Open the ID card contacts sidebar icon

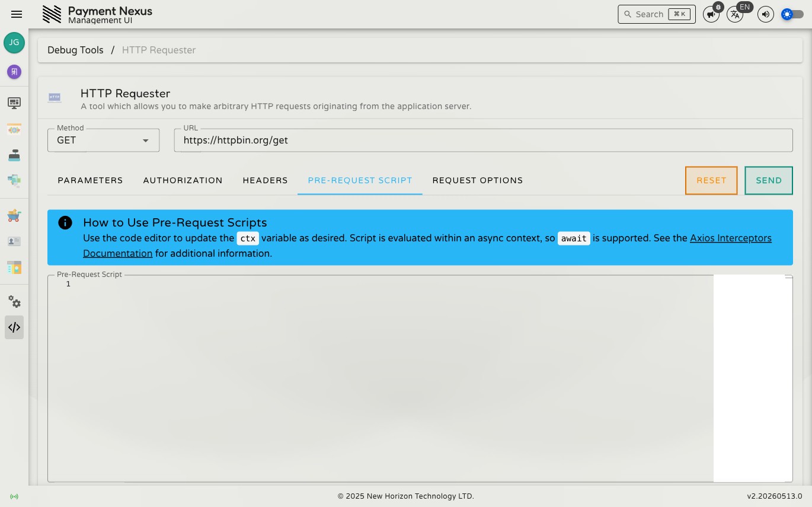click(14, 241)
